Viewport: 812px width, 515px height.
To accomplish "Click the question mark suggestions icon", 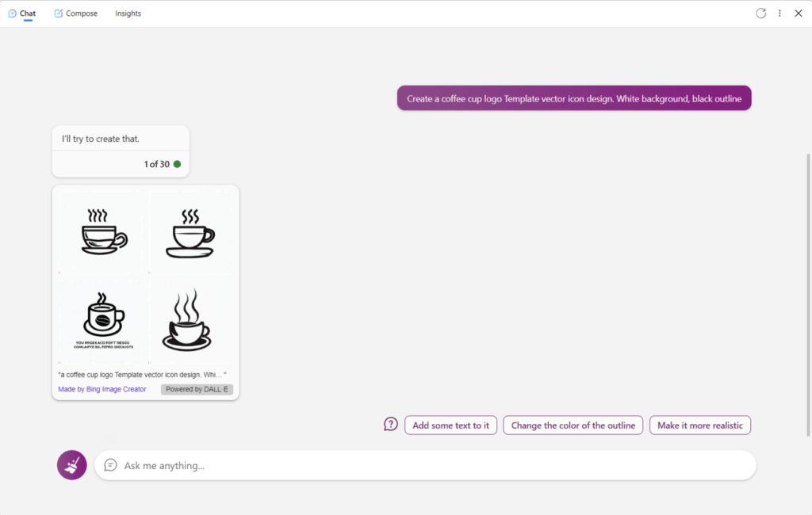I will coord(391,425).
